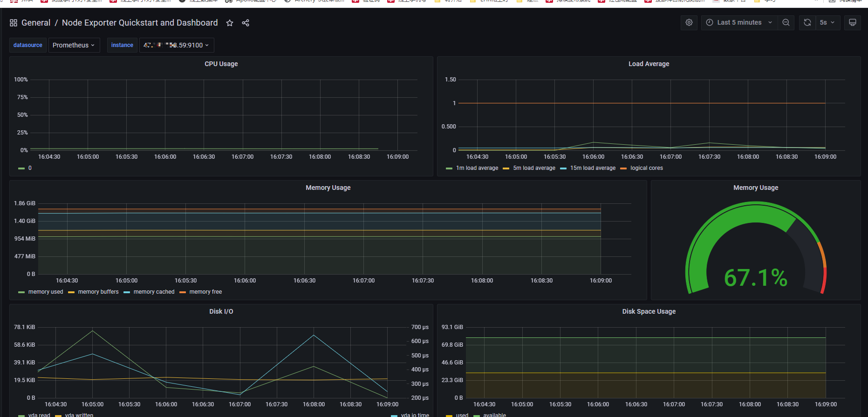Click the 93.1 GiB axis label in Disk Space Usage

(452, 327)
